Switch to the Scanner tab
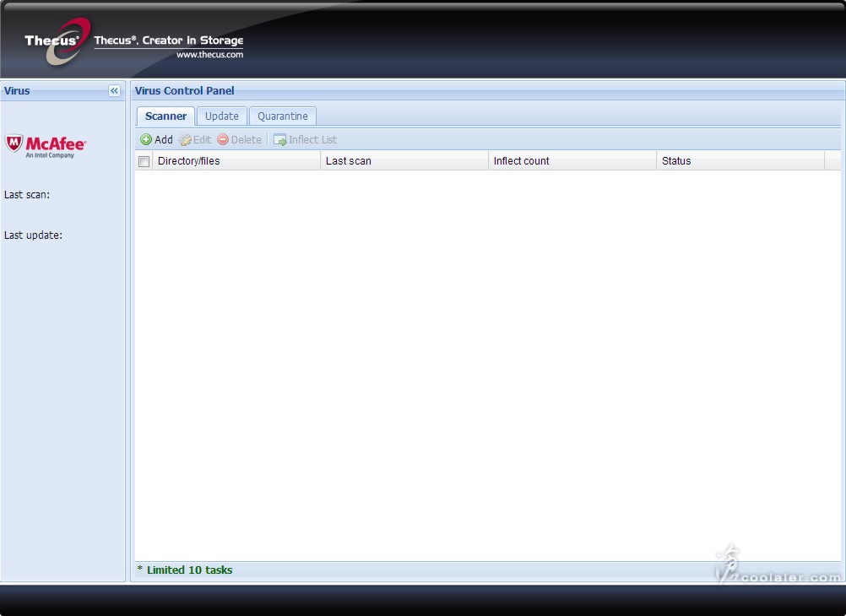The height and width of the screenshot is (616, 846). click(x=165, y=116)
